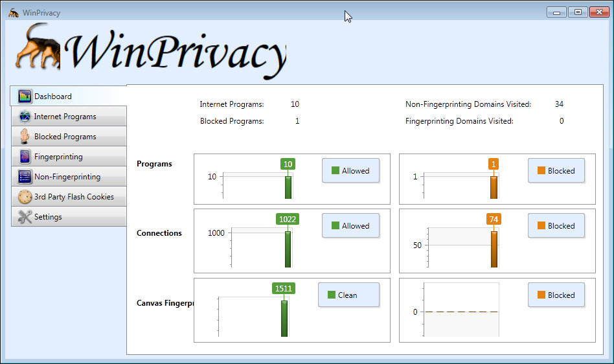Viewport: 614px width, 364px height.
Task: Click the 1000 axis label in connections chart
Action: click(216, 233)
